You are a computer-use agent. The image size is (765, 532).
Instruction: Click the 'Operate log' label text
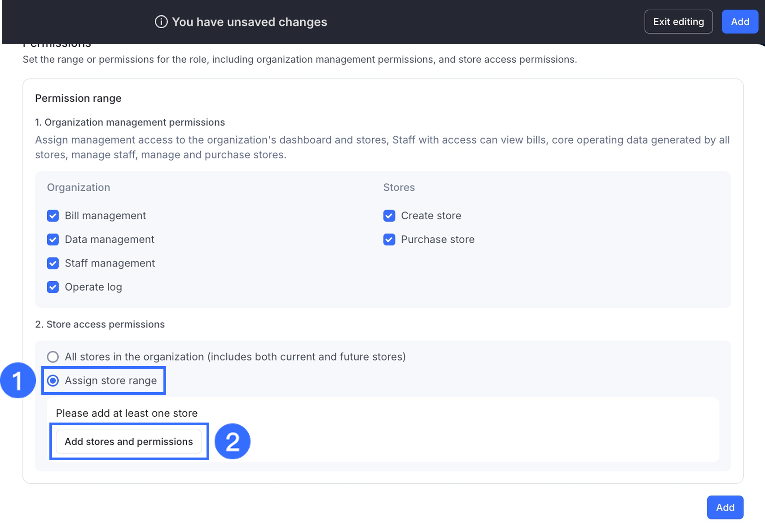[93, 287]
